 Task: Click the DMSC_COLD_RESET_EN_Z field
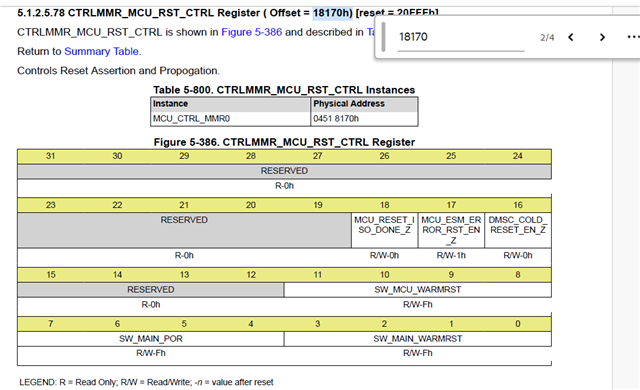point(518,230)
